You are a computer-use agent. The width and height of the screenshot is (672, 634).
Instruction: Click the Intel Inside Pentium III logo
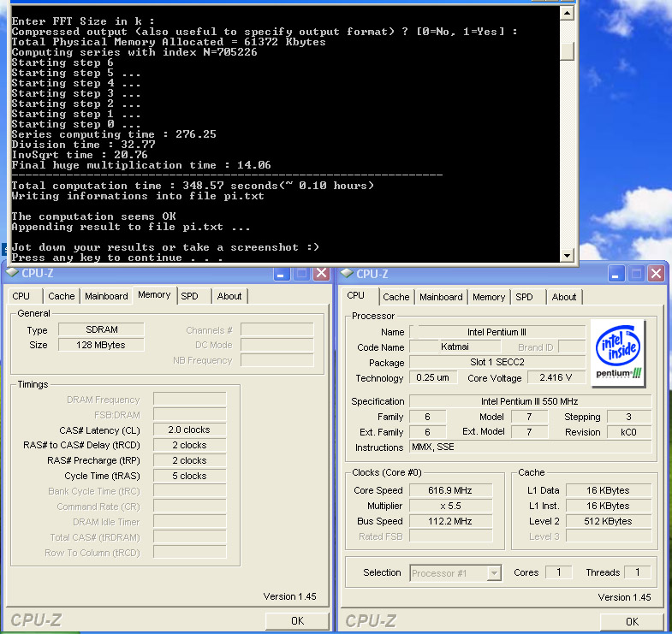[x=617, y=353]
